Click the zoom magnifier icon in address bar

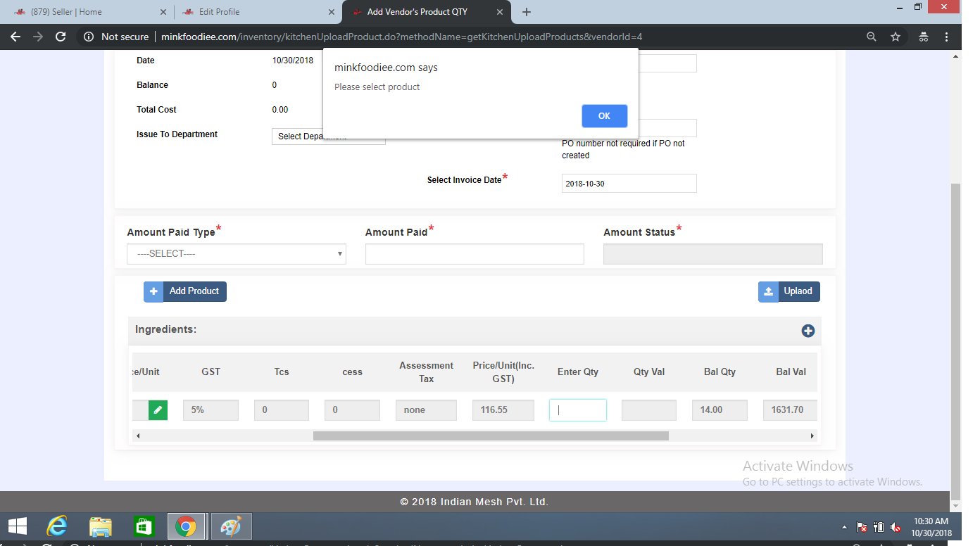pyautogui.click(x=872, y=37)
